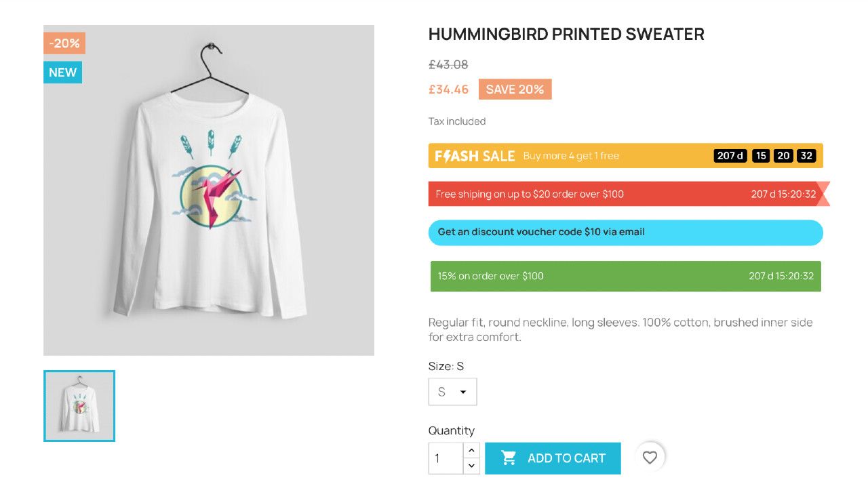Click the NEW product badge

[62, 72]
